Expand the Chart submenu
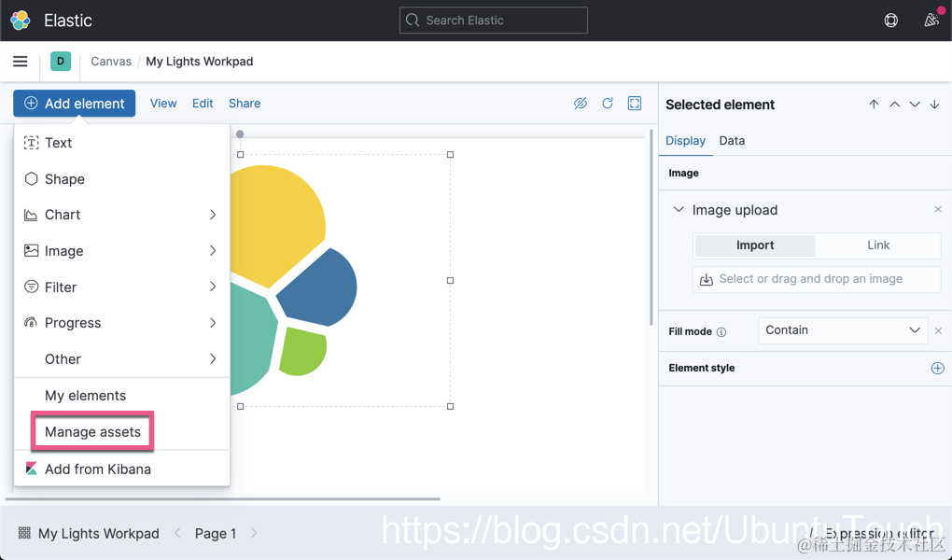 click(x=121, y=215)
